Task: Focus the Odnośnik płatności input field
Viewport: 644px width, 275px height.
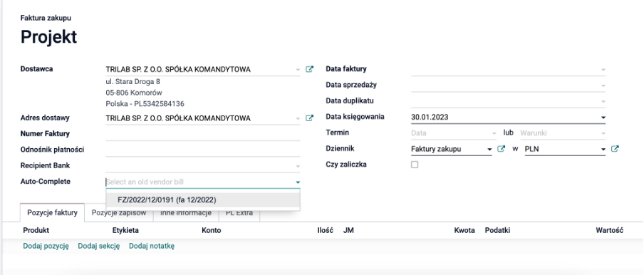Action: click(x=203, y=150)
